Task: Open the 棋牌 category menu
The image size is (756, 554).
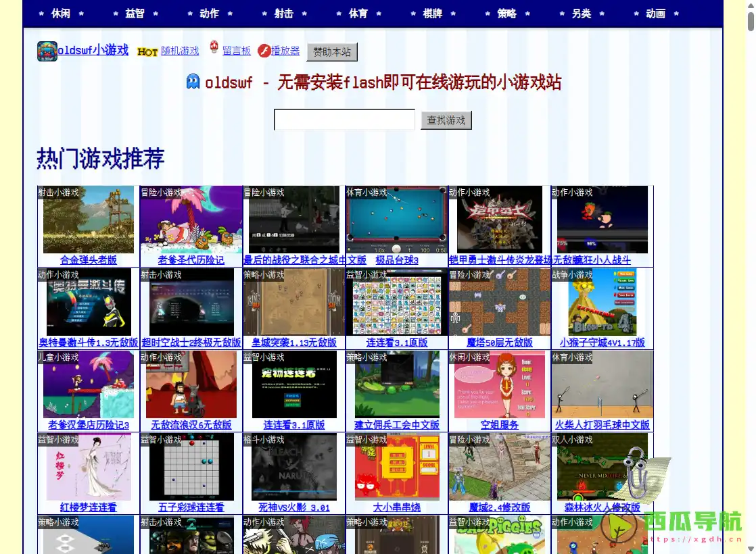Action: click(x=431, y=13)
